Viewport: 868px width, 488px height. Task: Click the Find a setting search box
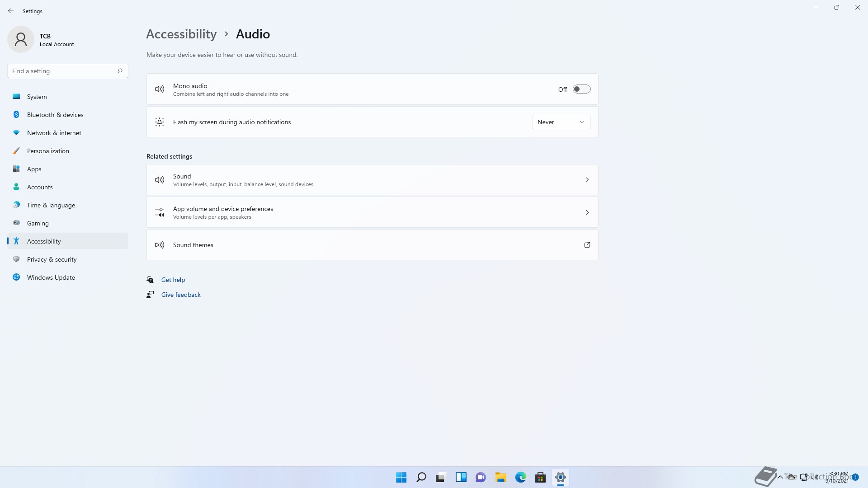(x=68, y=71)
